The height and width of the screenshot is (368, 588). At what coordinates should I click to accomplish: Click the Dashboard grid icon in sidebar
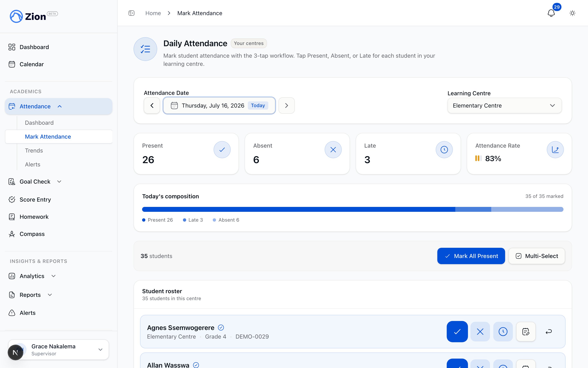12,47
